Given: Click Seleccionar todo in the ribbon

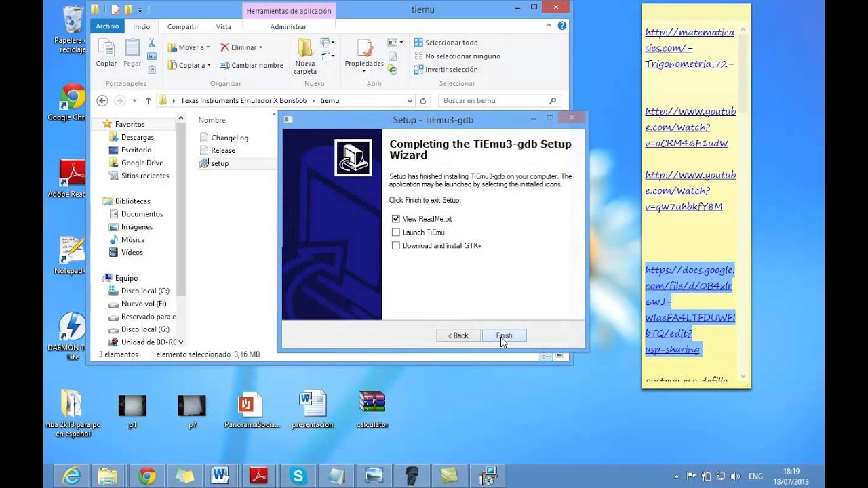Looking at the screenshot, I should click(446, 43).
